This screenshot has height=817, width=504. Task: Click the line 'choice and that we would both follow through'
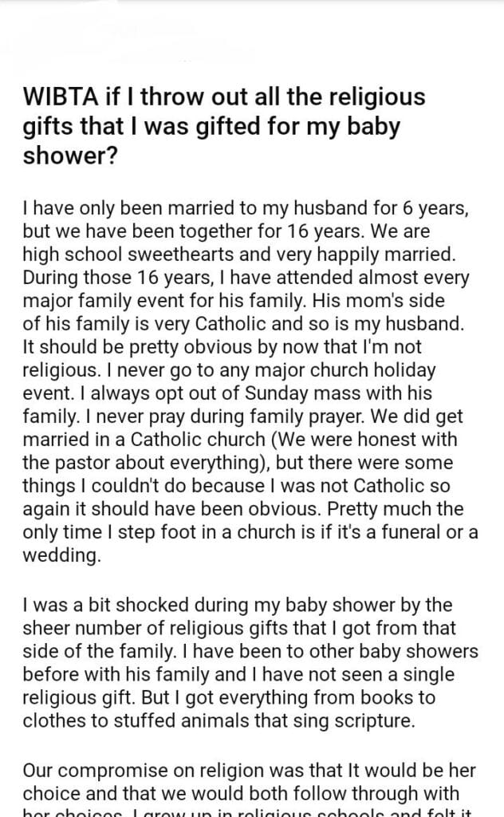(x=242, y=794)
